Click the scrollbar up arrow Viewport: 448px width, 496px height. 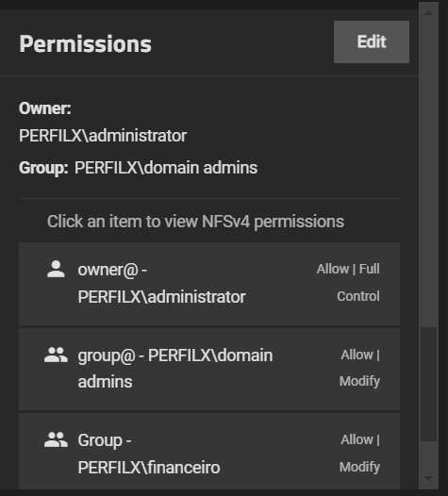[428, 13]
